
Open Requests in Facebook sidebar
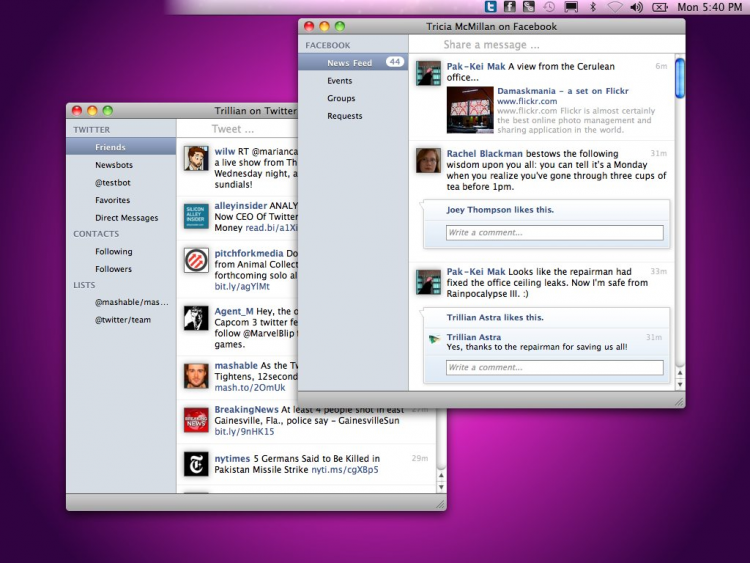(x=353, y=116)
